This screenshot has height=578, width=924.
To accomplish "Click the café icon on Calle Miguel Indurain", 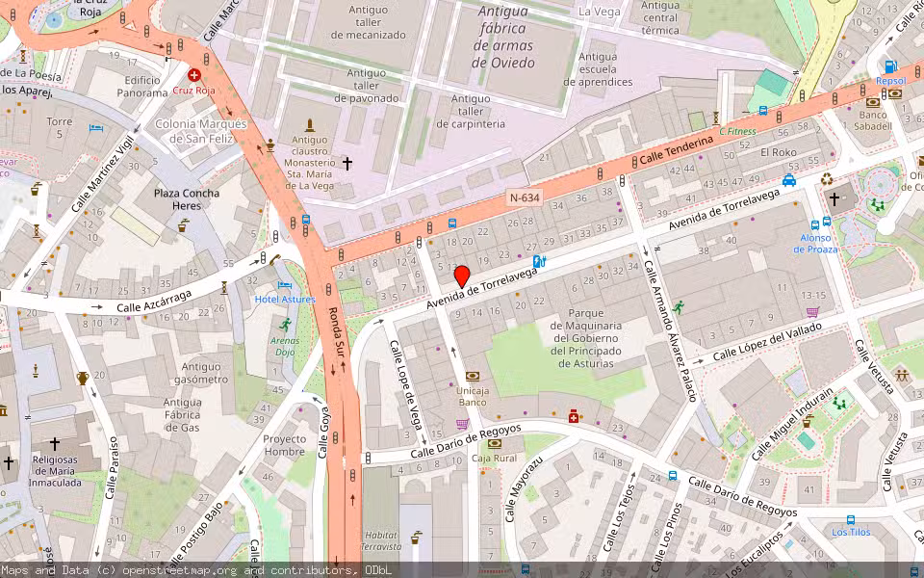I will (x=808, y=421).
